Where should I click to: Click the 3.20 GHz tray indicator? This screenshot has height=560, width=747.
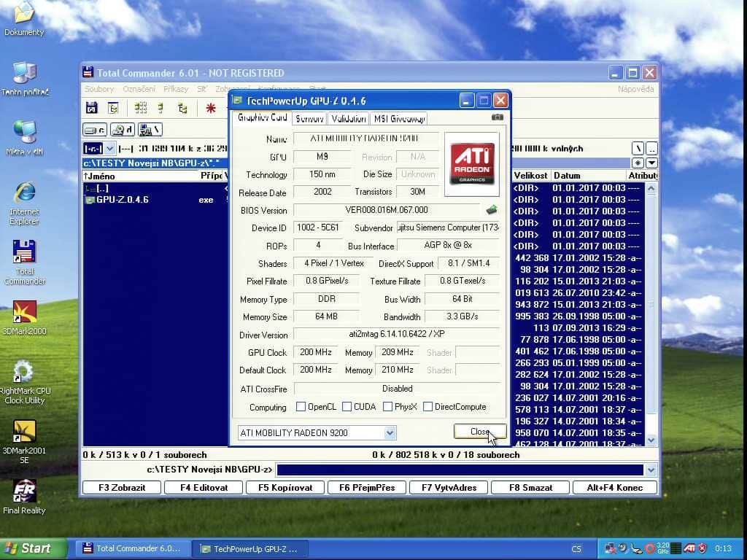[x=662, y=548]
